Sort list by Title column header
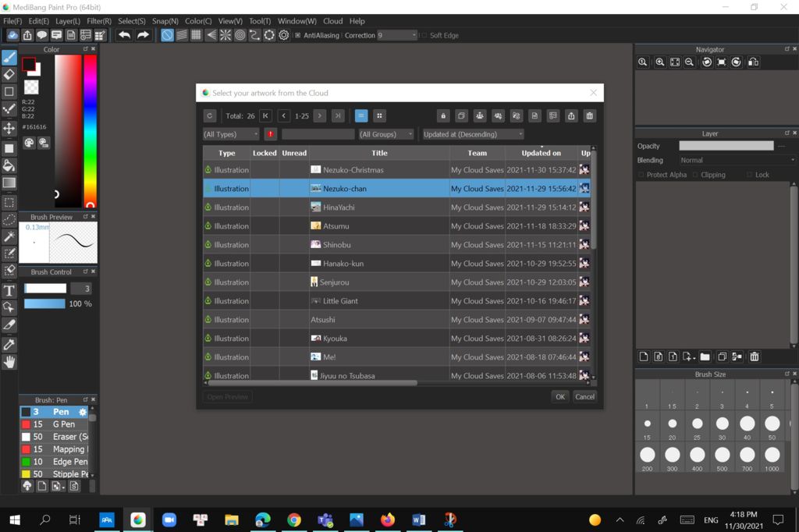The height and width of the screenshot is (532, 799). (x=379, y=153)
